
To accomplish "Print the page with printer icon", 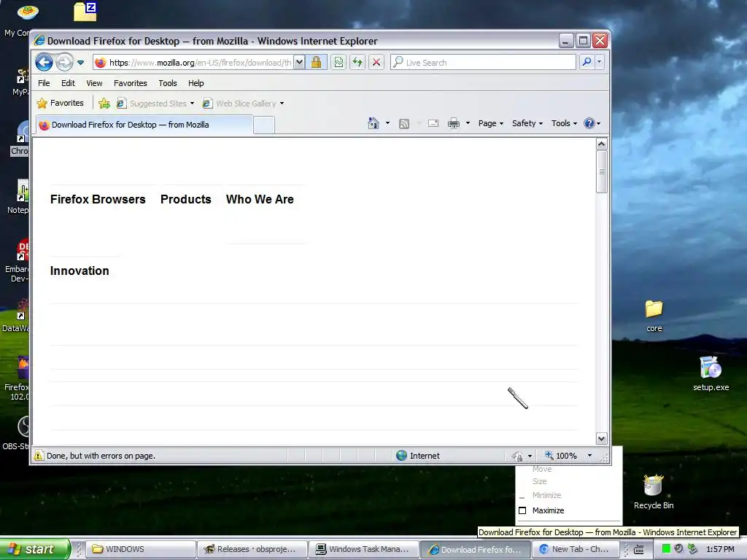I will click(x=454, y=124).
